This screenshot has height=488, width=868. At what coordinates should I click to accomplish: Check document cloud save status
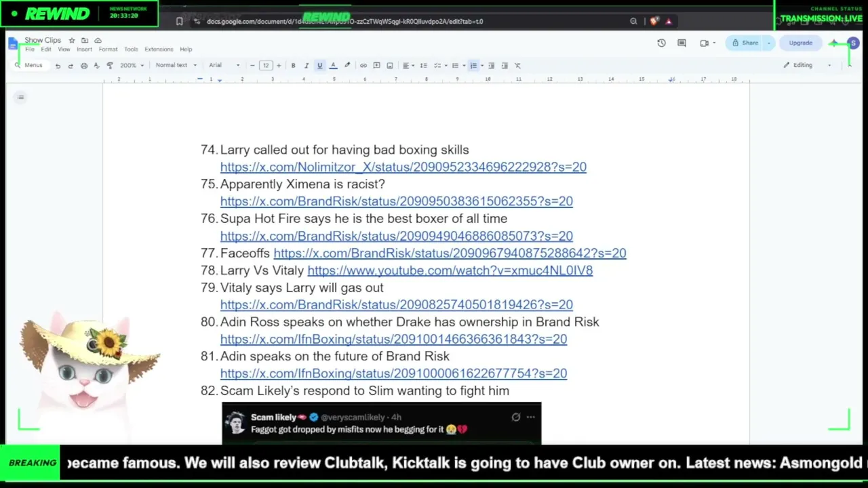pyautogui.click(x=98, y=41)
